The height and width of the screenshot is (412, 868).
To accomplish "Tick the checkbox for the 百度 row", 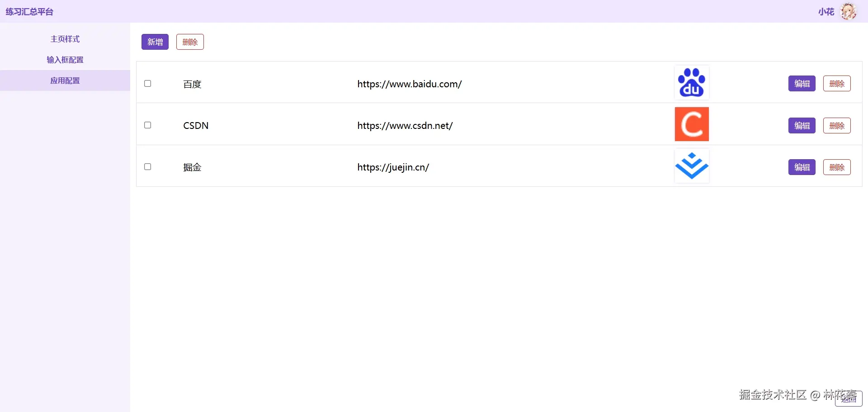I will click(147, 83).
